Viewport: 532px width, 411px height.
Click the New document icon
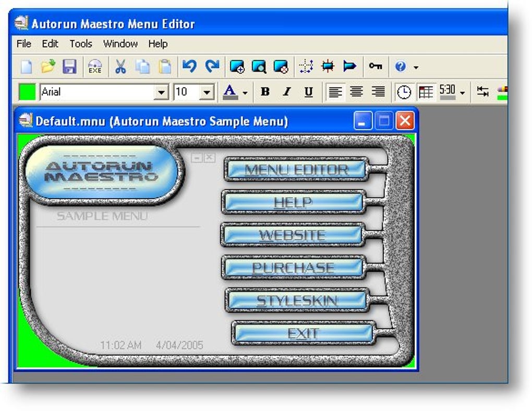click(x=27, y=67)
